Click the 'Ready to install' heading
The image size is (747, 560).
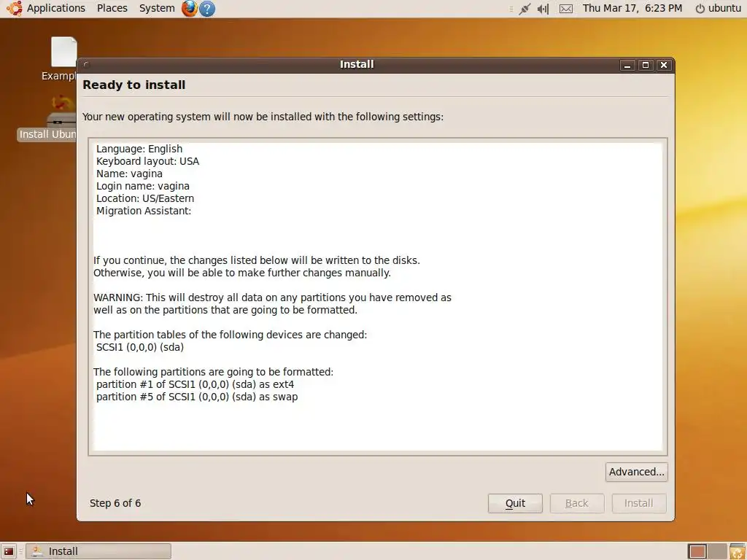134,85
